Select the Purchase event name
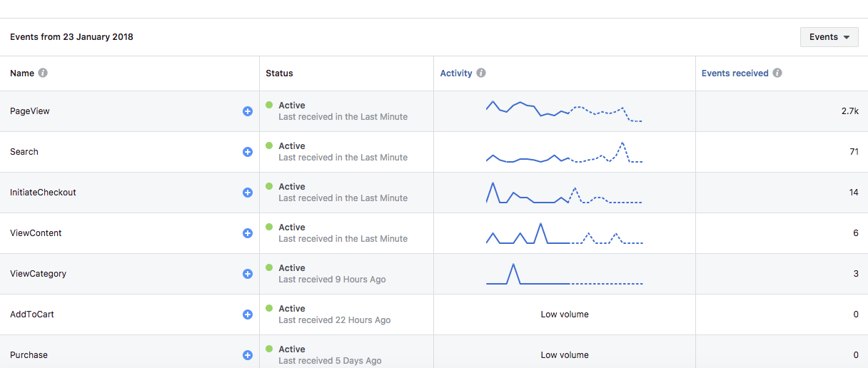Image resolution: width=868 pixels, height=368 pixels. click(x=29, y=355)
